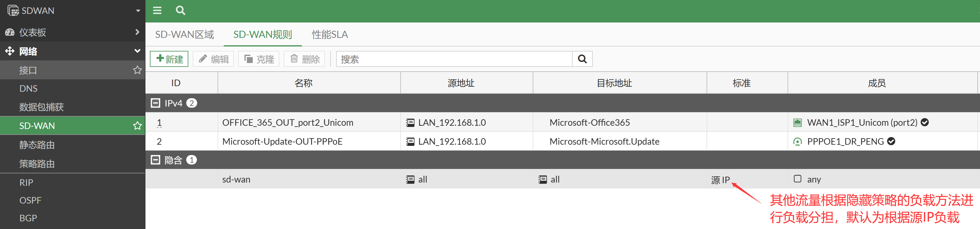Viewport: 980px width, 229px height.
Task: Click the hamburger menu icon in top bar
Action: (x=157, y=10)
